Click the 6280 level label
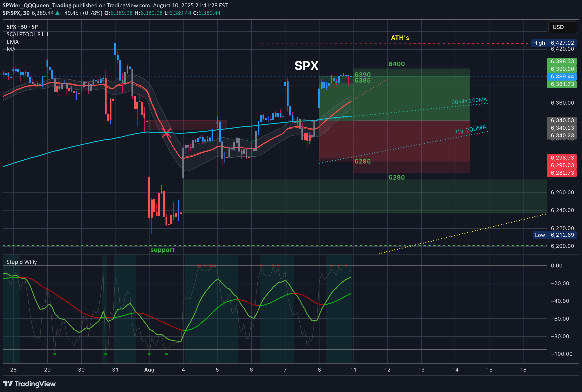Screen dimensions: 582x392 pos(396,177)
